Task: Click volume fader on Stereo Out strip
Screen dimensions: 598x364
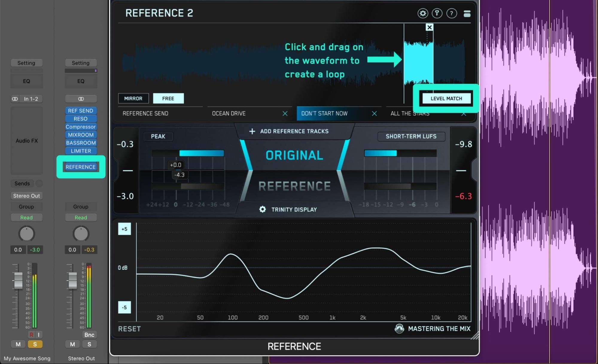Action: (x=73, y=281)
